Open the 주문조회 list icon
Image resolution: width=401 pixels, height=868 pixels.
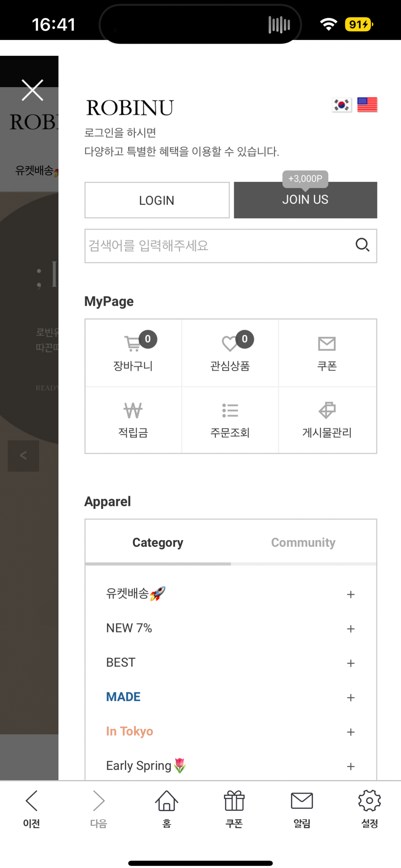(x=230, y=410)
